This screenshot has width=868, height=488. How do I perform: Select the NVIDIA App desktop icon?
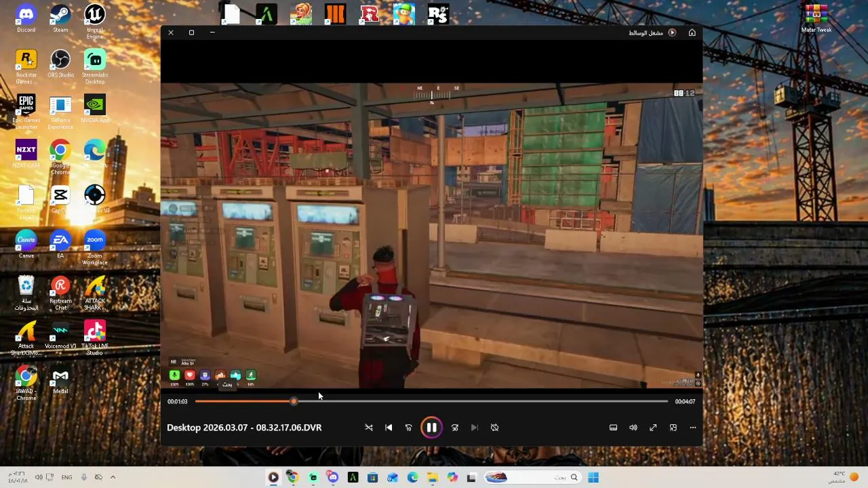[x=95, y=110]
